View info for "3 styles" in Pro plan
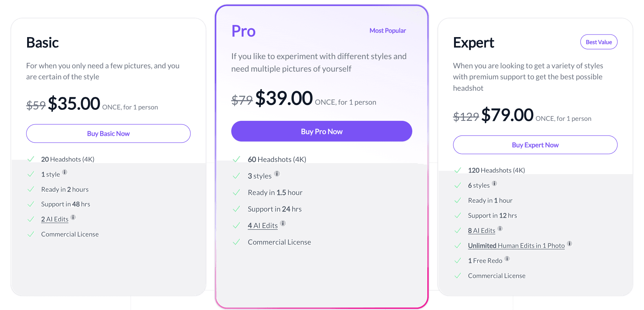 coord(277,174)
